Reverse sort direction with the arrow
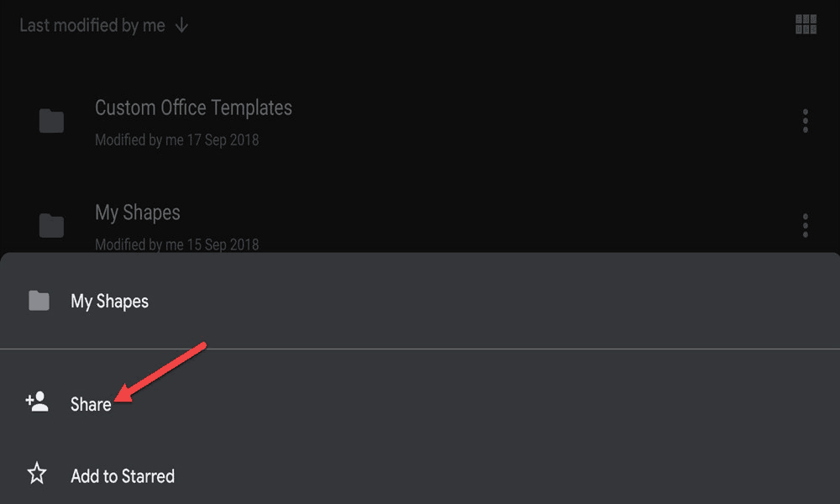The height and width of the screenshot is (504, 840). (x=181, y=24)
